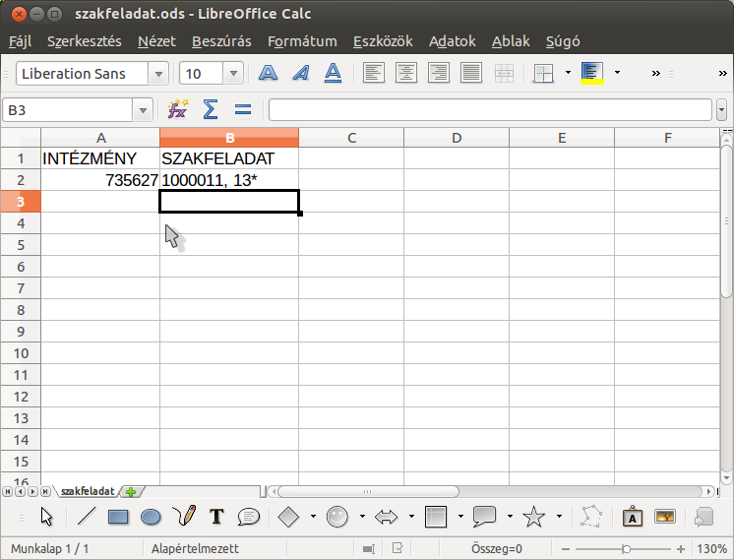Click the merge cells icon

[x=504, y=73]
